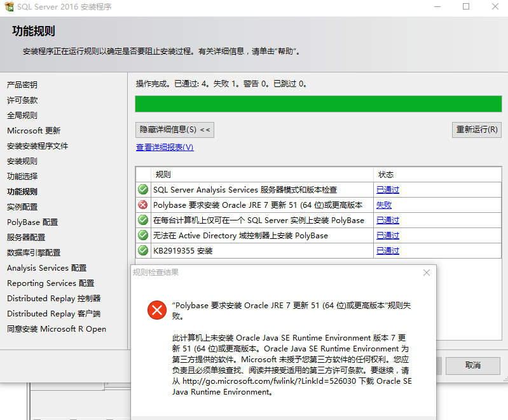Select PolyBase 配置 step in sidebar
Screen dimensions: 508x420
pos(32,222)
